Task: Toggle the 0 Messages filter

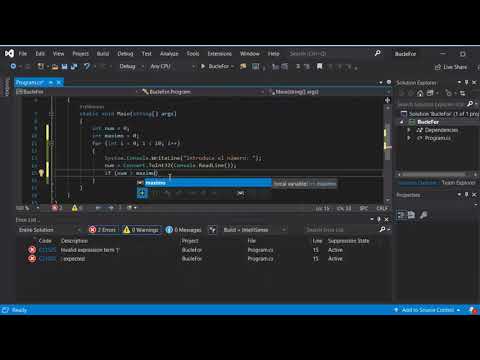Action: [x=184, y=230]
